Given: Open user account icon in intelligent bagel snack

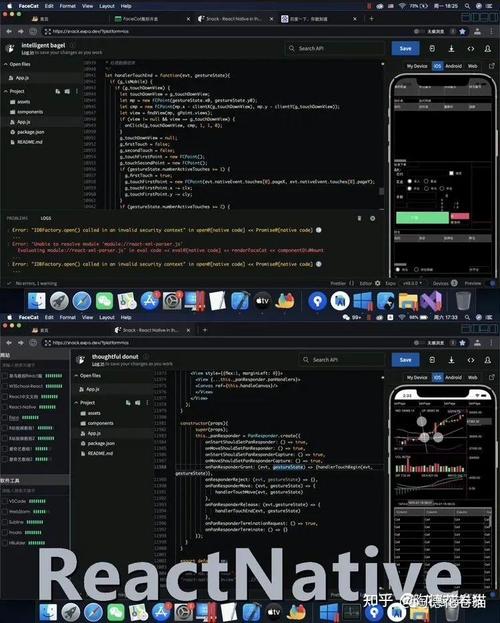Looking at the screenshot, I should (x=488, y=48).
